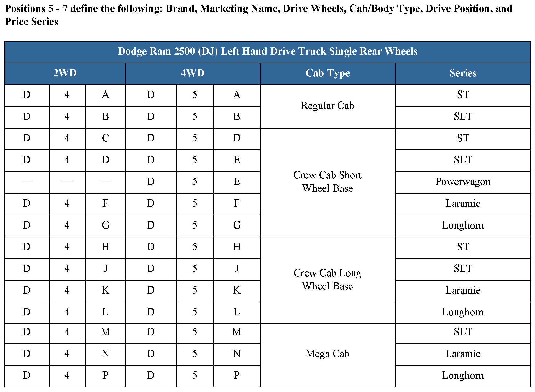
Task: Select the SLT cell in Regular Cab group
Action: (463, 117)
